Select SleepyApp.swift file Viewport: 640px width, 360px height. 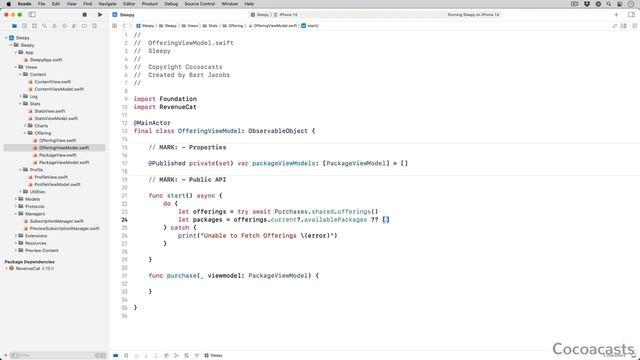46,60
